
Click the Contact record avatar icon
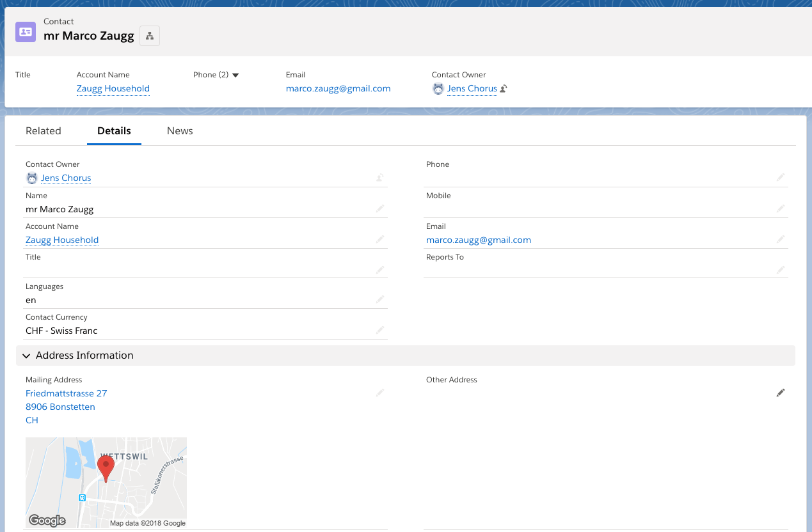(x=26, y=31)
